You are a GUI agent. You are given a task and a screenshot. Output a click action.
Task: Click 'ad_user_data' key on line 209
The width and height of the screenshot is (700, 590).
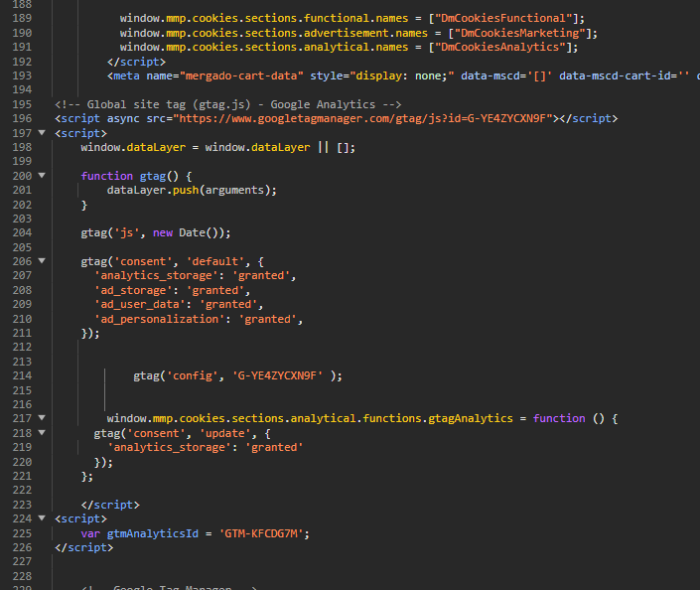(140, 304)
